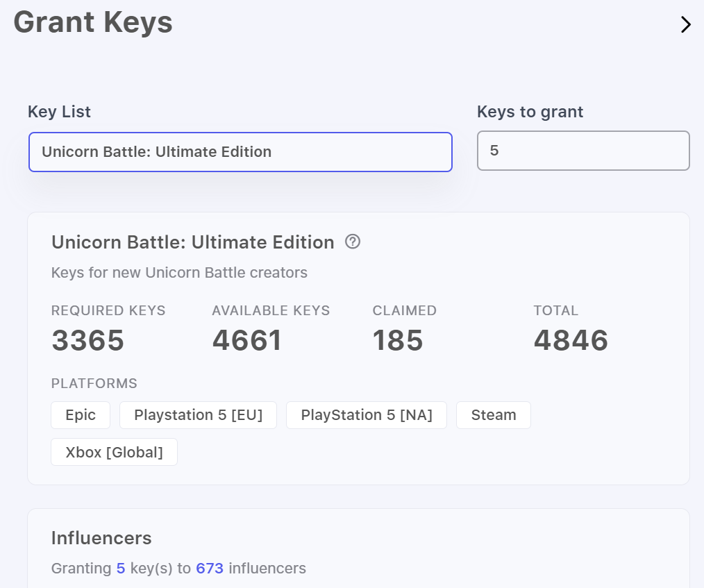This screenshot has width=704, height=588.
Task: Click the Claimed value 185
Action: [x=398, y=339]
